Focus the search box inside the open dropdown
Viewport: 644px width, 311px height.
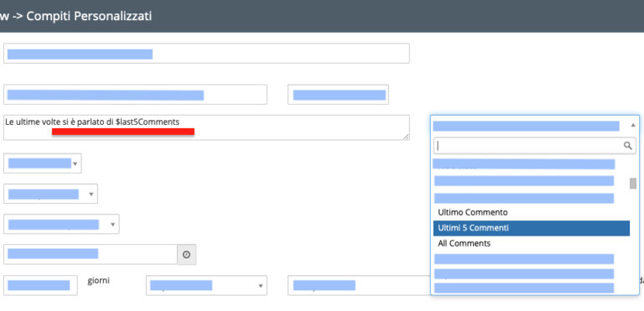tap(535, 146)
